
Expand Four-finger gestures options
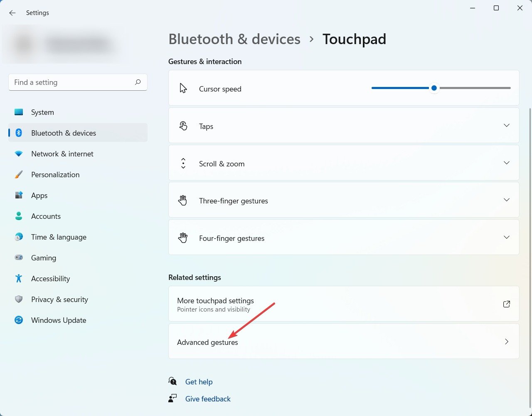coord(506,238)
